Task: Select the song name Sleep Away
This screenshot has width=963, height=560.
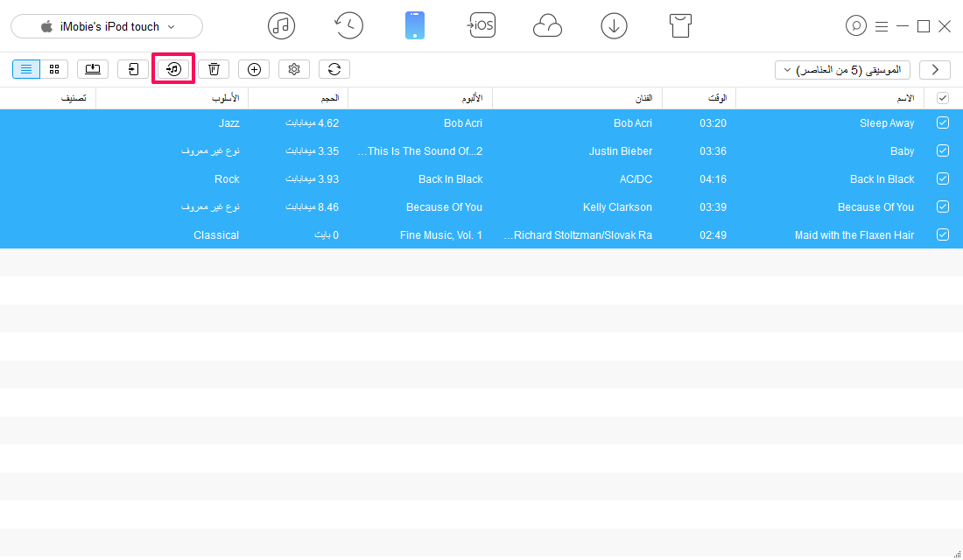Action: pos(887,123)
